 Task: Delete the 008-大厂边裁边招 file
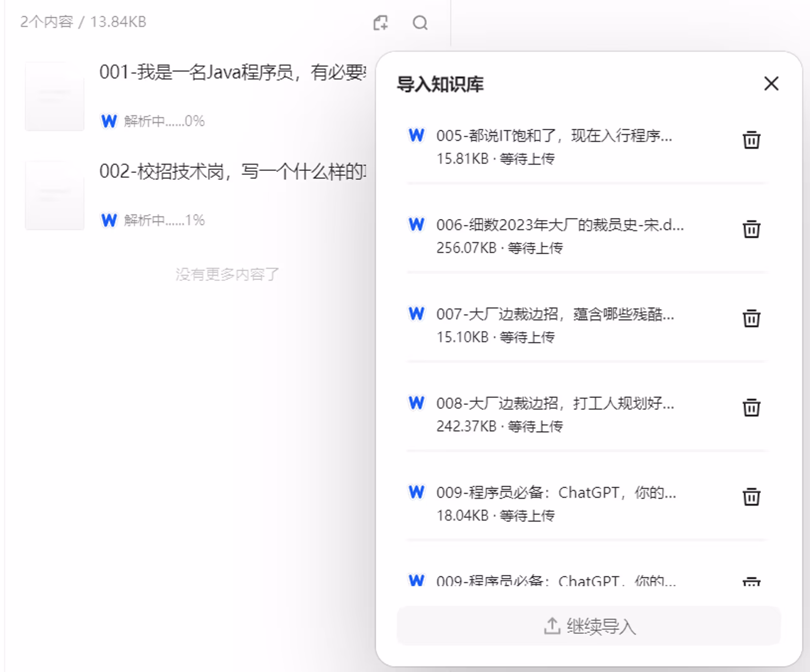(x=751, y=408)
